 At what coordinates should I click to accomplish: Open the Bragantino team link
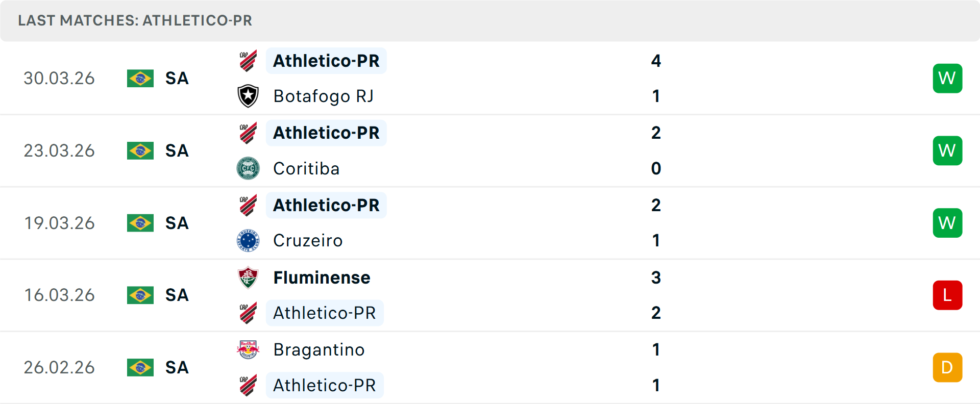pyautogui.click(x=319, y=349)
